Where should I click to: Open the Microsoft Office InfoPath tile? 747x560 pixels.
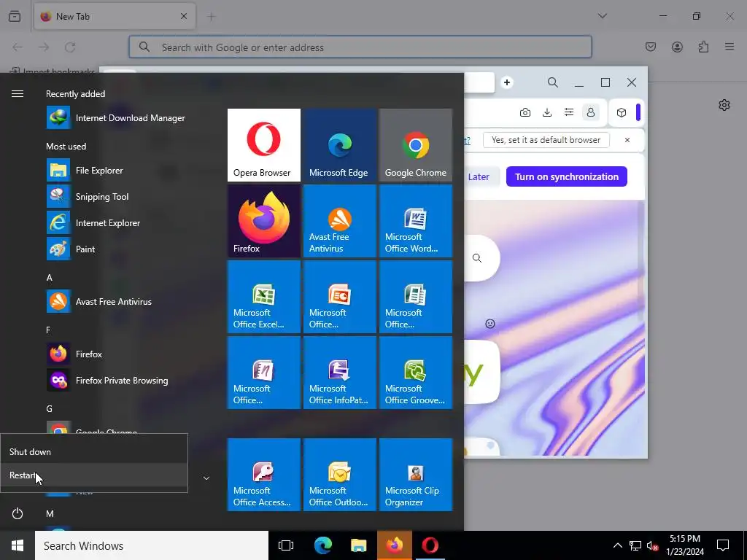tap(340, 373)
